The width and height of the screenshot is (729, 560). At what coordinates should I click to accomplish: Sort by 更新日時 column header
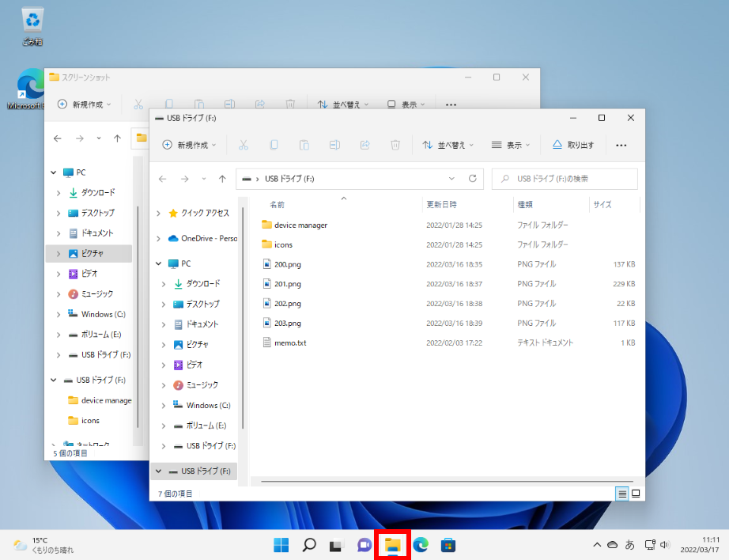[442, 205]
